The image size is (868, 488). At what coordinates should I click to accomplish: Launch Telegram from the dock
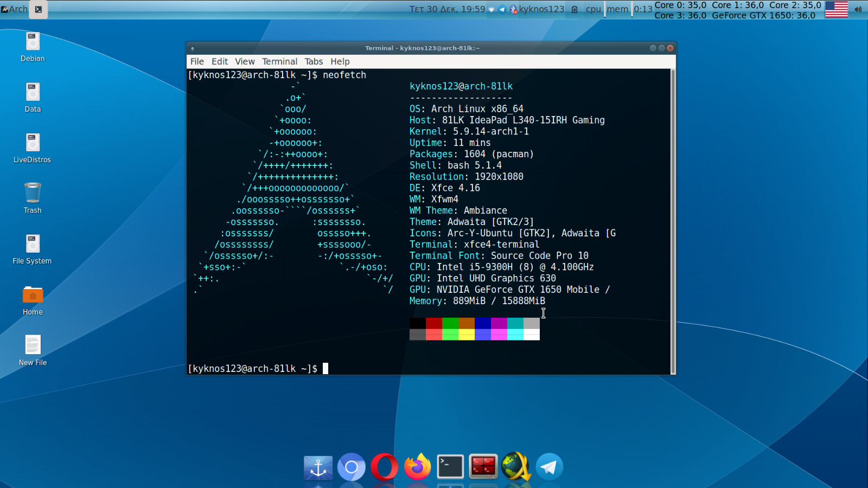click(x=549, y=467)
